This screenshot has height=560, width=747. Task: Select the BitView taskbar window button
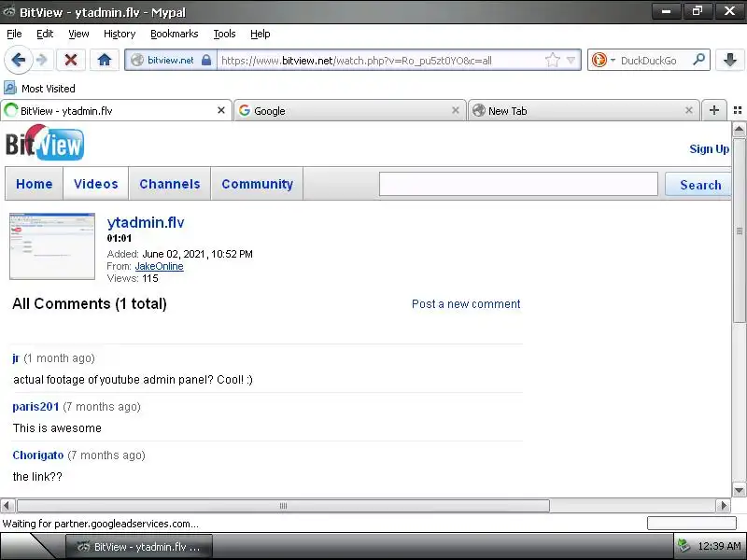(x=138, y=547)
